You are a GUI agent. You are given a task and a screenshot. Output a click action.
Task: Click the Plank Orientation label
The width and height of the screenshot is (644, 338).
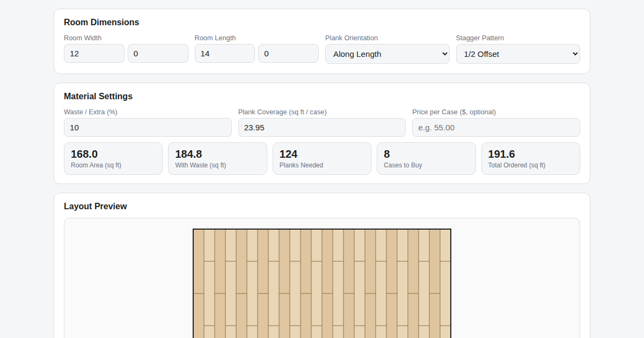pyautogui.click(x=352, y=38)
